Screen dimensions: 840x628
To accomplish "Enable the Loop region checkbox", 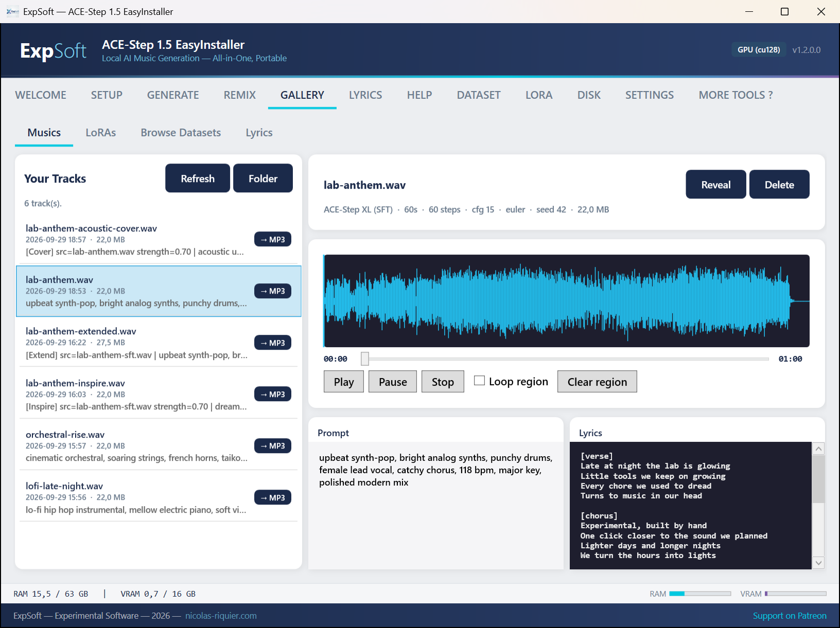I will click(479, 381).
